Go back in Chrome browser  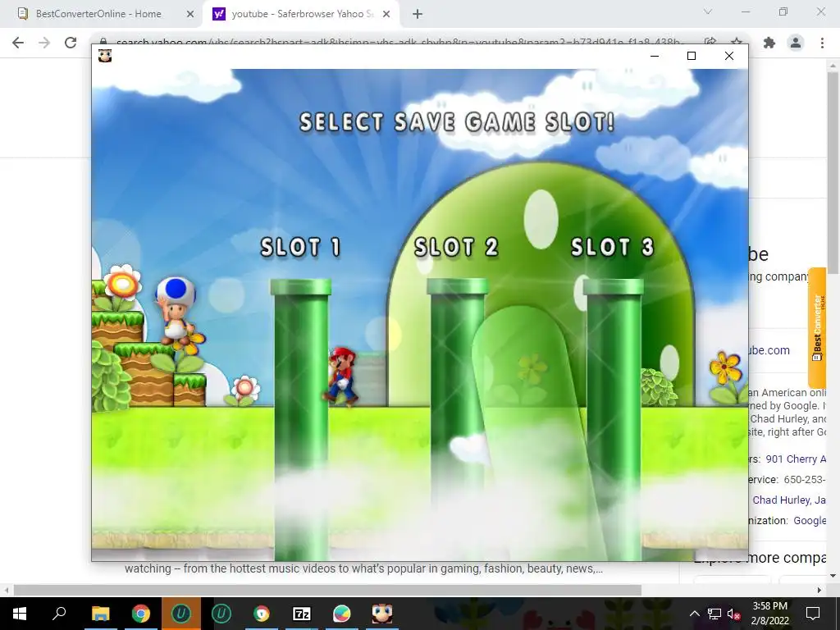(x=18, y=43)
